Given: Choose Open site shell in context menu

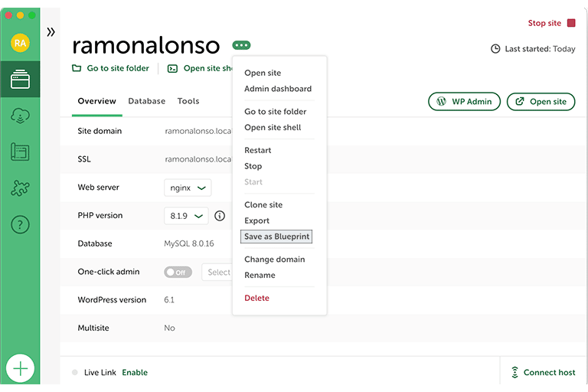Looking at the screenshot, I should tap(273, 127).
